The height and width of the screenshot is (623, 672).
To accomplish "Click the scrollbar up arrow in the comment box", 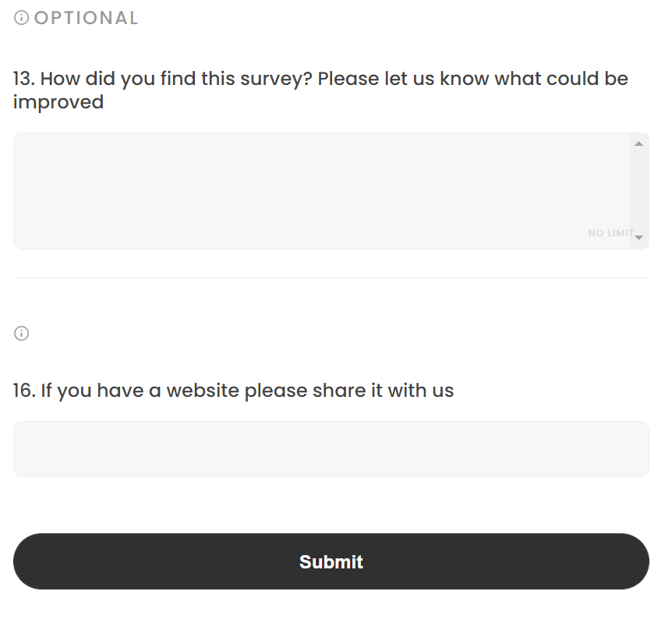I will point(638,142).
